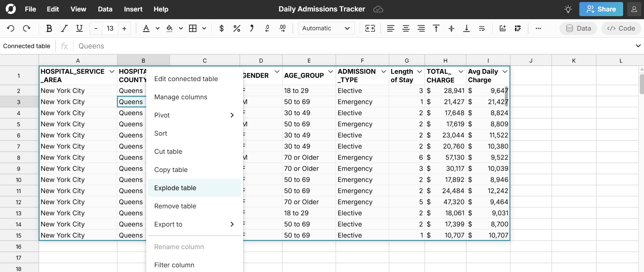Open HOSPITAL_SERVICE_AREA column dropdown arrow
Screen dimensions: 644x272
[x=112, y=71]
